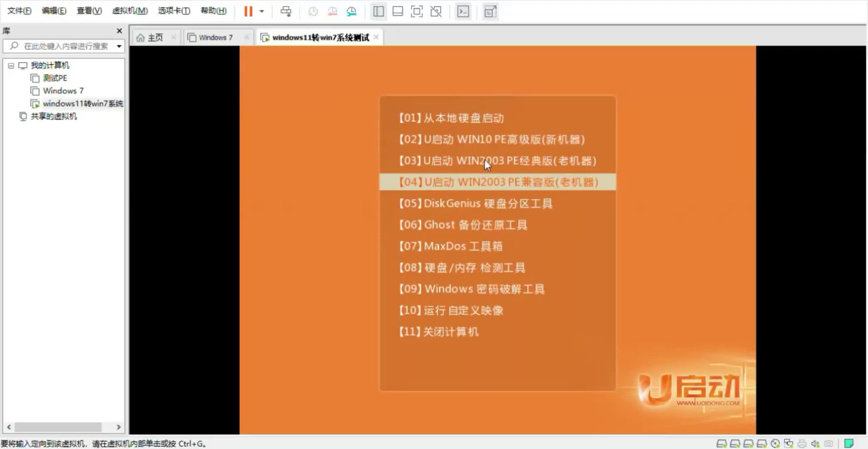Click the sound card status icon

pos(815,444)
